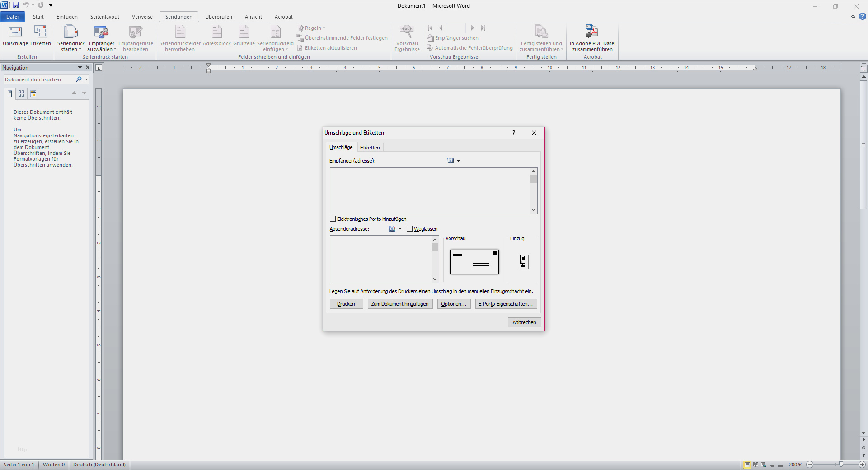868x470 pixels.
Task: Click In Adobe PDF-Datei zusammenführen icon
Action: click(x=592, y=39)
